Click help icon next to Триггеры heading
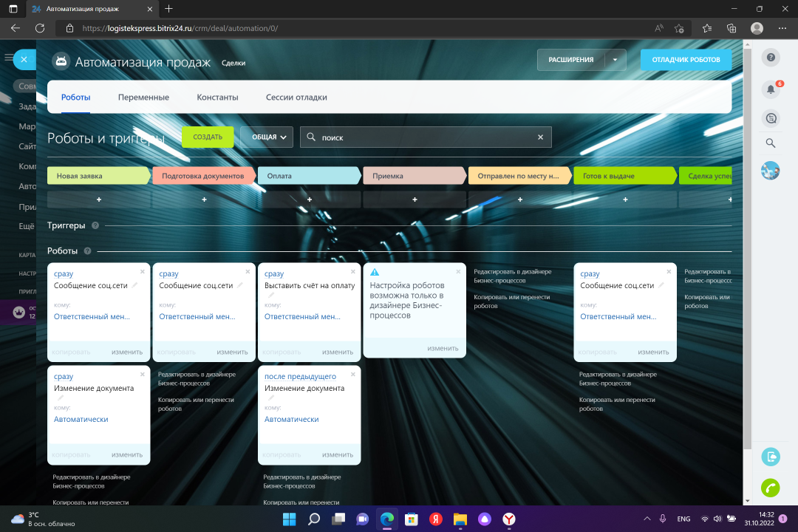798x532 pixels. point(95,225)
